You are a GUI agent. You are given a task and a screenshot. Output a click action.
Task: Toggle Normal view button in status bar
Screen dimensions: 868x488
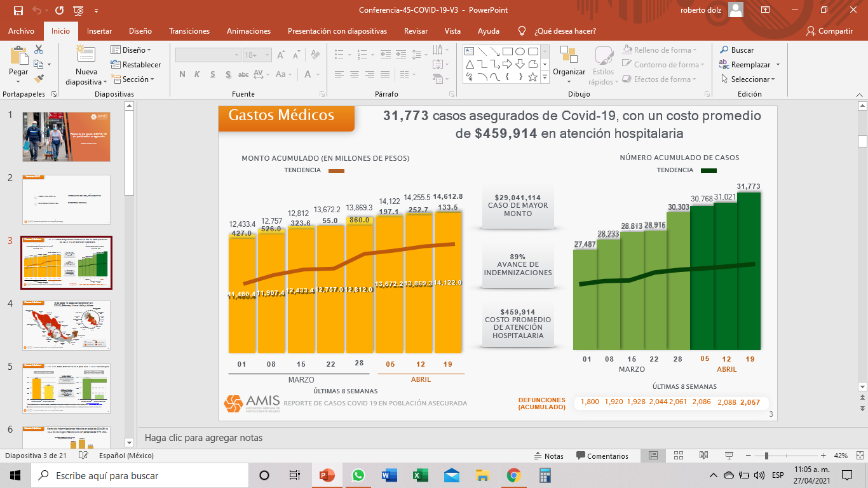[x=653, y=456]
